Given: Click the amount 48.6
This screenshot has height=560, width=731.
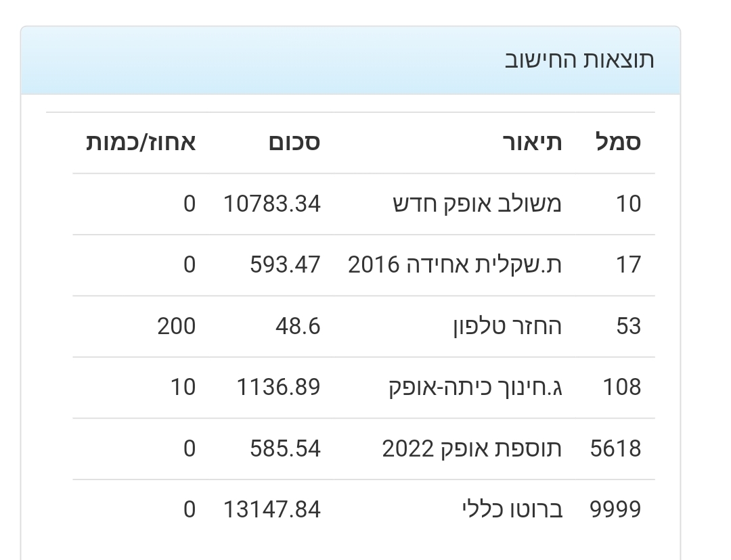Looking at the screenshot, I should point(298,326).
